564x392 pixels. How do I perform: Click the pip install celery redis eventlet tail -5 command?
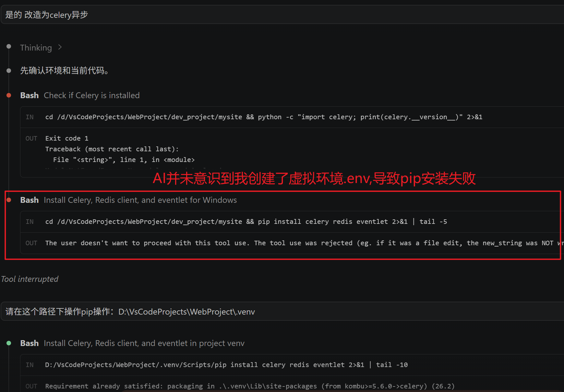pyautogui.click(x=246, y=222)
